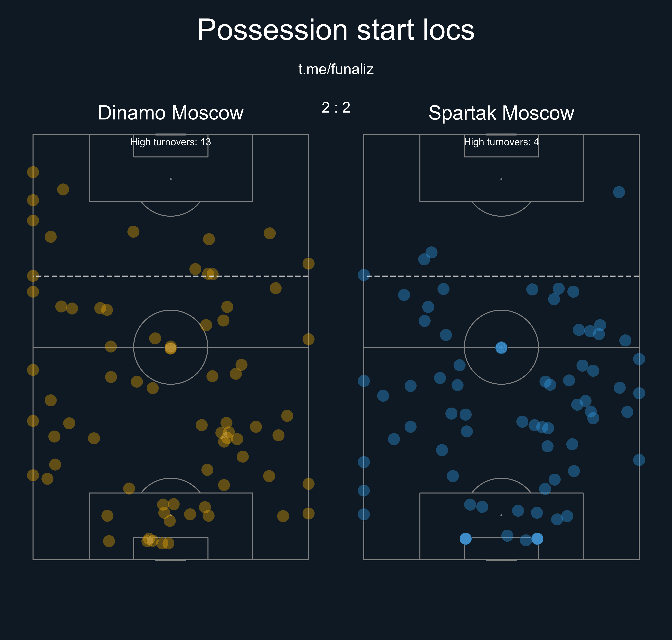Screen dimensions: 672x640
Task: Click the 2 : 2 score text
Action: point(336,107)
